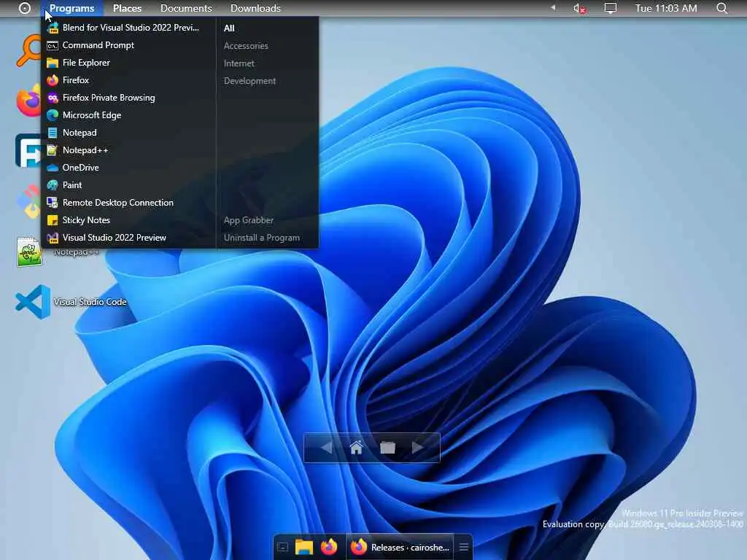Viewport: 747px width, 560px height.
Task: Open the Places menu
Action: click(127, 8)
